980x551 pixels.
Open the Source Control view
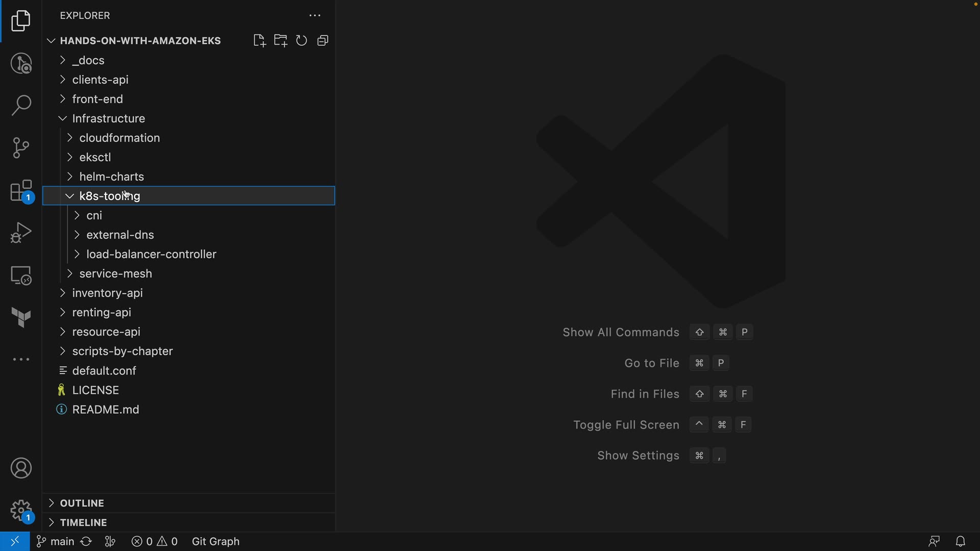click(x=21, y=148)
